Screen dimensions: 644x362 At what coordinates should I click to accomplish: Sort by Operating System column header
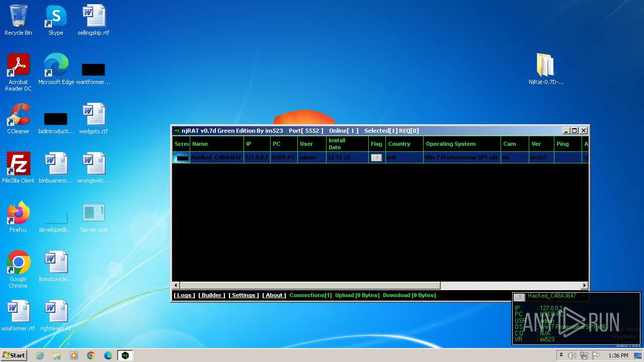point(462,144)
